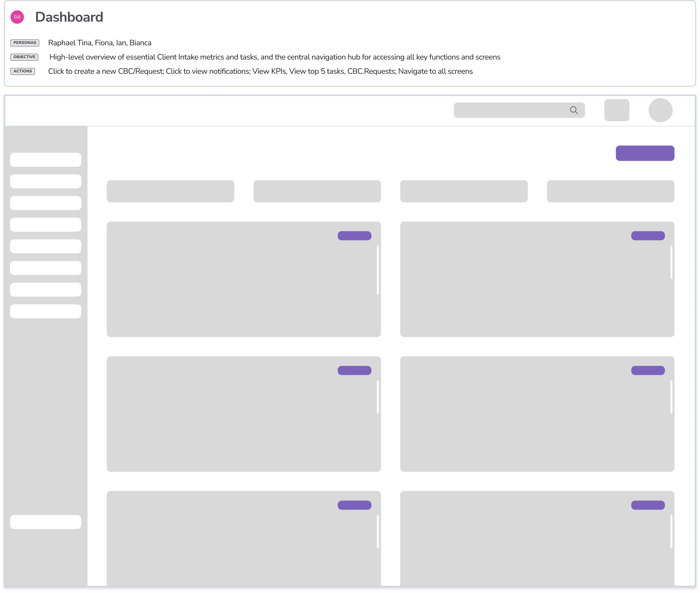Click the PERSONAS label tag
The width and height of the screenshot is (700, 593).
[25, 43]
